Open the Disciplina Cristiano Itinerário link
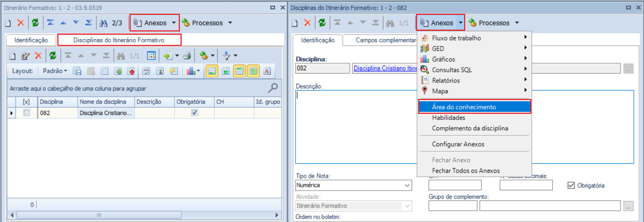 point(385,68)
